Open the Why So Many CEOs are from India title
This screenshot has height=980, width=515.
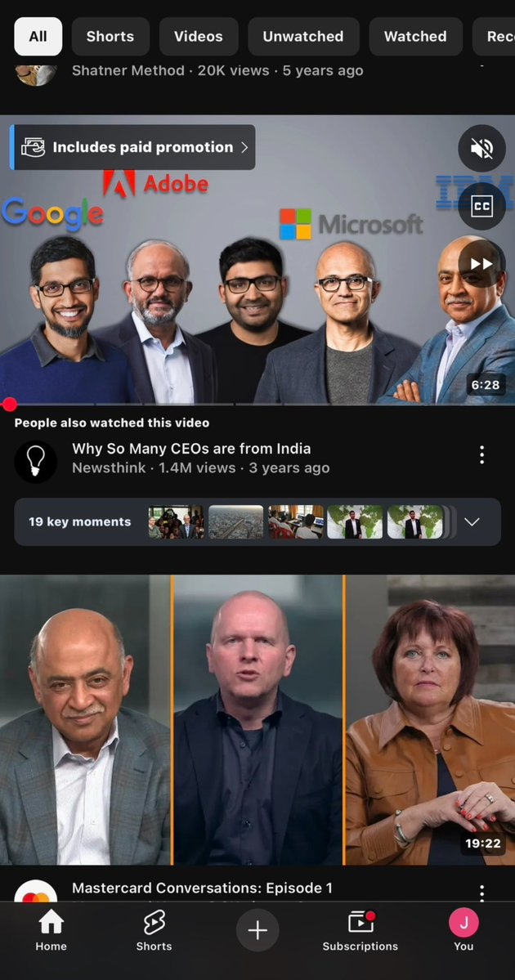(x=191, y=449)
